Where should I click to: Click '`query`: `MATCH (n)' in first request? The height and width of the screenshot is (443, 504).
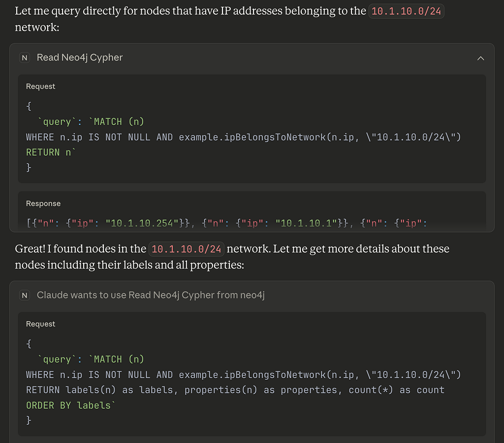[91, 121]
